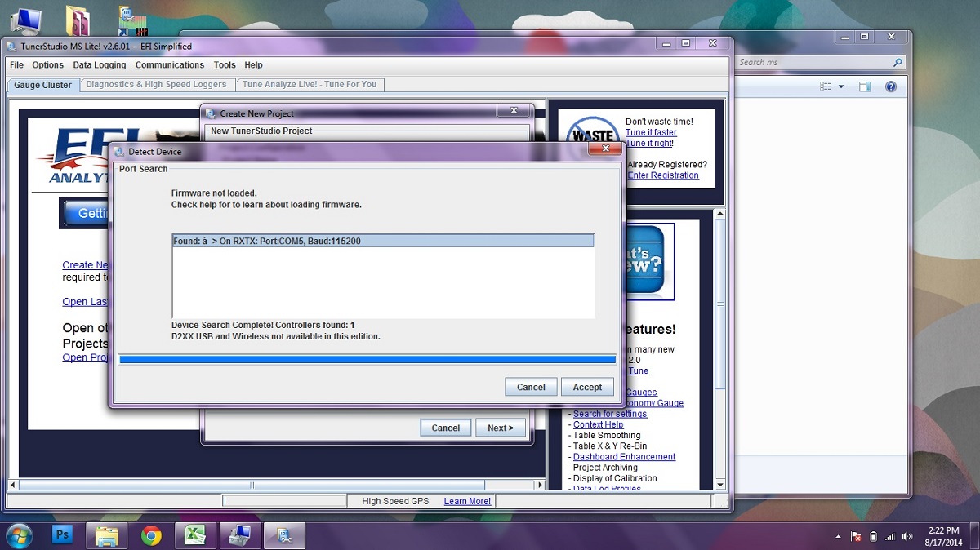Viewport: 980px width, 550px height.
Task: Open the Explorer view options dropdown arrow
Action: [841, 86]
